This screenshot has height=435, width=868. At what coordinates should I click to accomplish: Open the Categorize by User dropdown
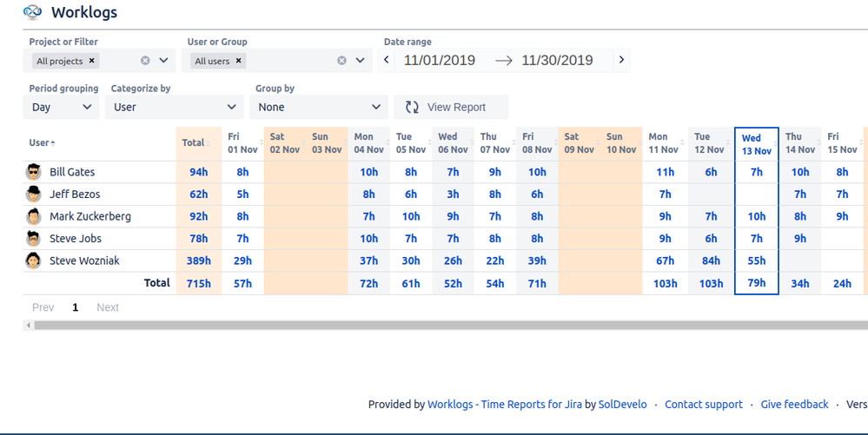[x=175, y=107]
